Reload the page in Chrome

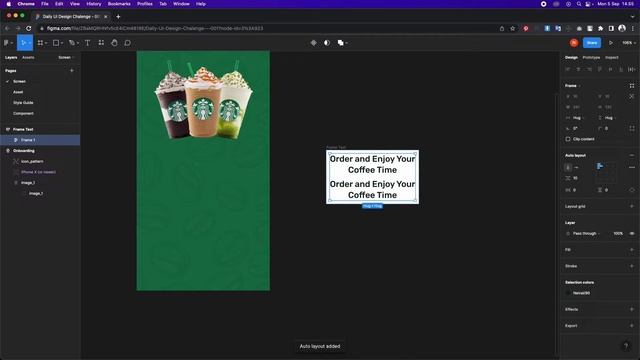pyautogui.click(x=29, y=29)
